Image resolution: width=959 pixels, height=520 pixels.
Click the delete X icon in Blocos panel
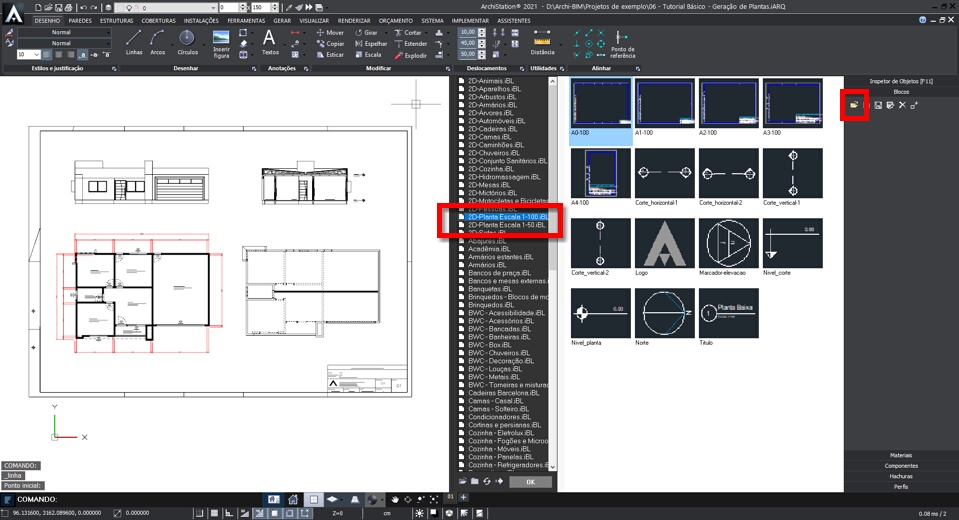(902, 105)
